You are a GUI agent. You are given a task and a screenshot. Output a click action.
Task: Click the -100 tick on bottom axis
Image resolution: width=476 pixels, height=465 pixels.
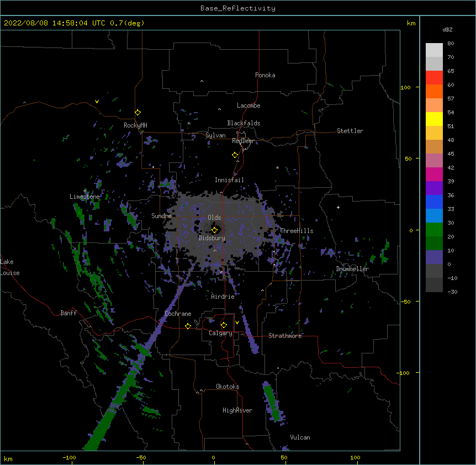pyautogui.click(x=69, y=457)
